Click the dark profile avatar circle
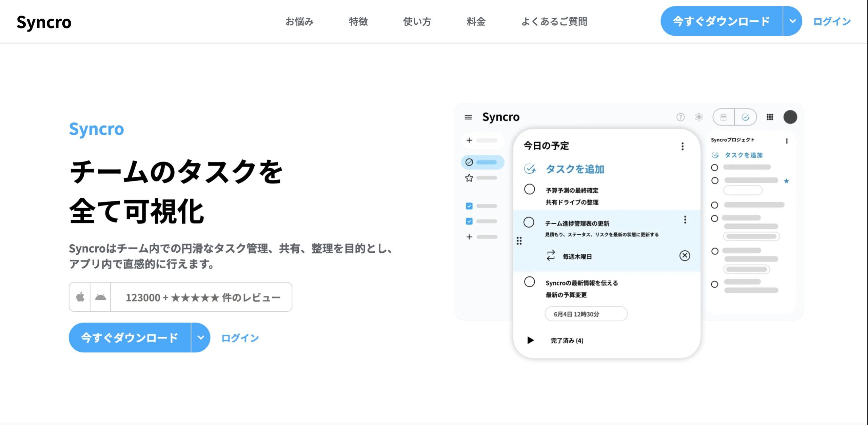 [x=790, y=117]
